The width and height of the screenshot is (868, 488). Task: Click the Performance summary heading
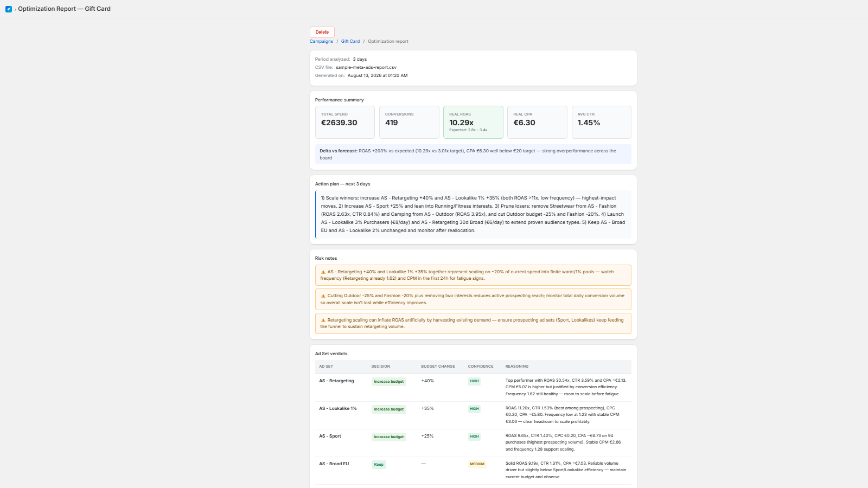pos(340,100)
